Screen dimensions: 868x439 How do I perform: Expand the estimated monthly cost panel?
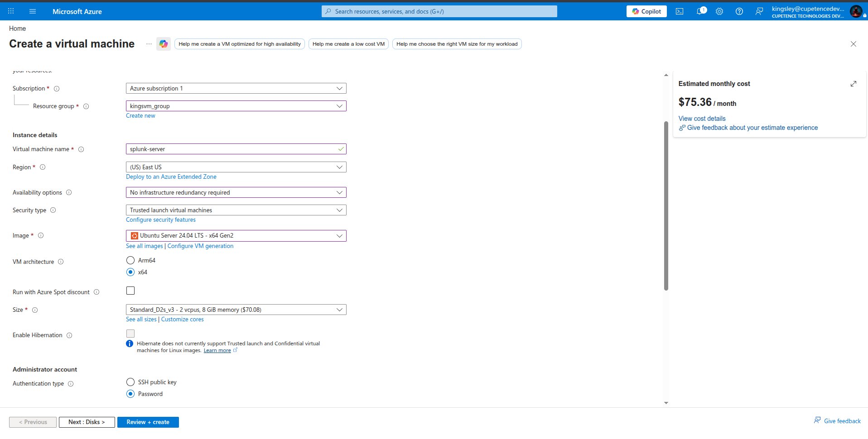[x=854, y=84]
